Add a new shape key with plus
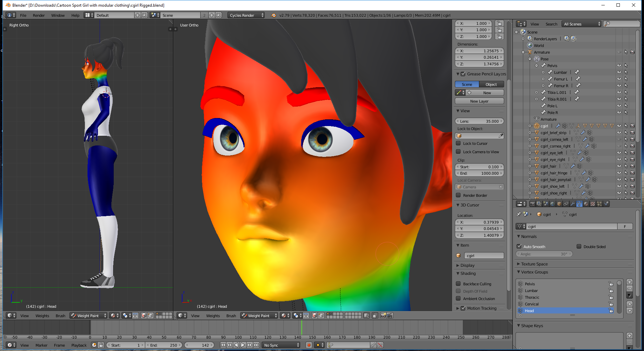Image resolution: width=644 pixels, height=351 pixels. (x=630, y=336)
